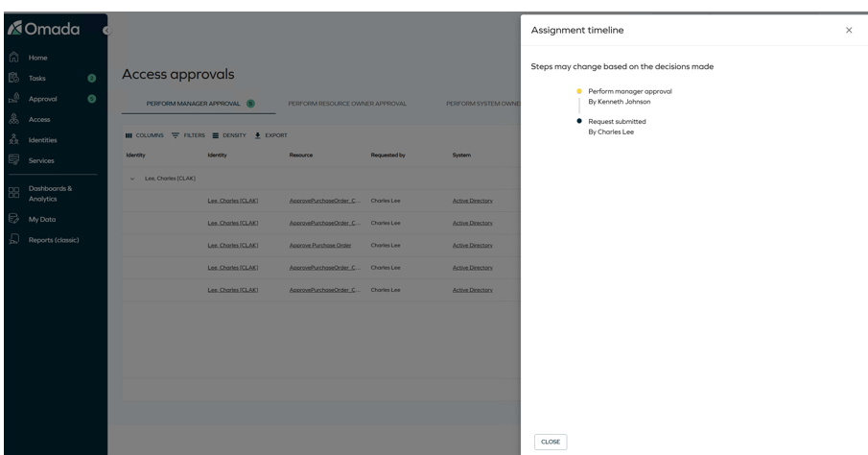This screenshot has width=868, height=455.
Task: Switch to the Perform System Owner tab
Action: click(x=482, y=104)
